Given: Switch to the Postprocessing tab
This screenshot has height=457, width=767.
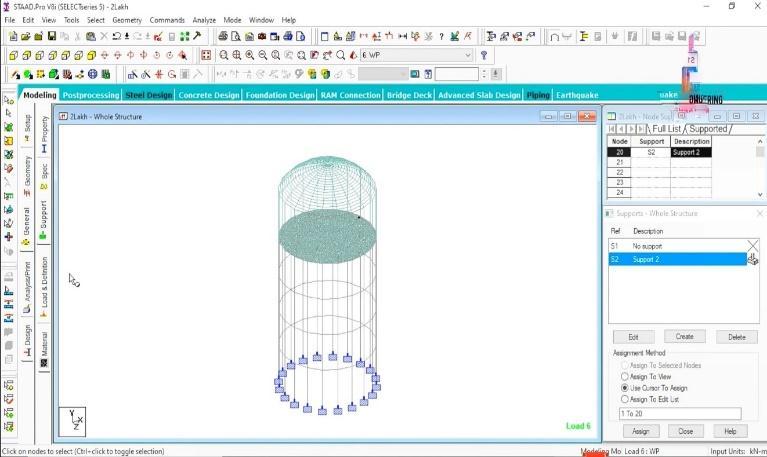Looking at the screenshot, I should [x=91, y=95].
